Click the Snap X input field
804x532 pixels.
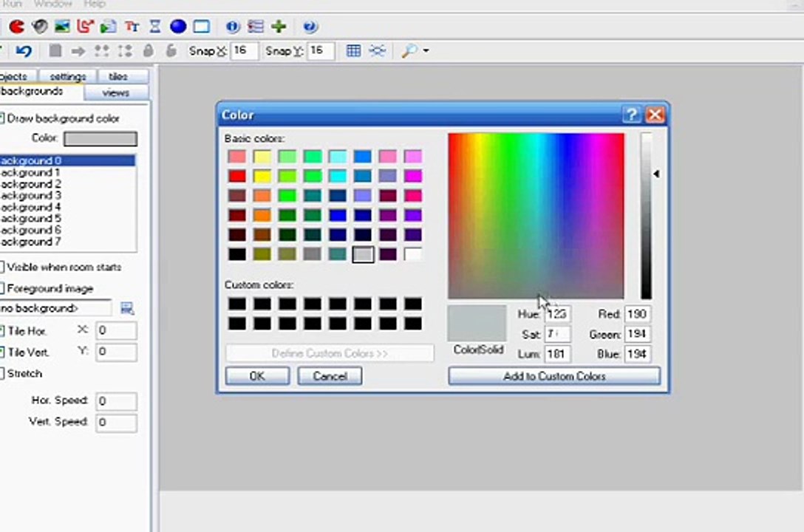click(244, 51)
